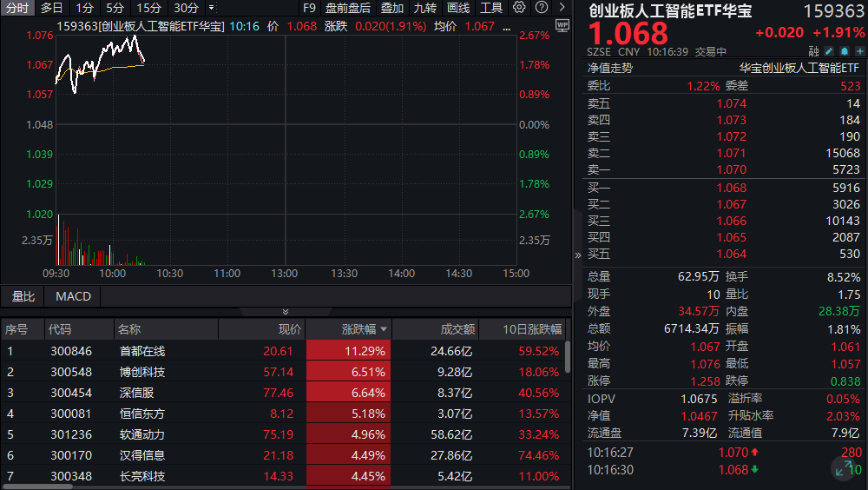
Task: Click the 净值走势 link
Action: (610, 68)
